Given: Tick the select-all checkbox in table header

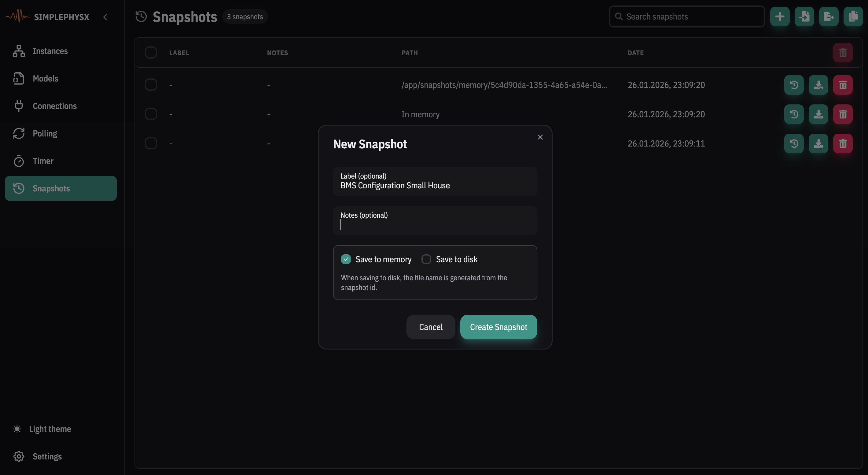Looking at the screenshot, I should tap(151, 53).
